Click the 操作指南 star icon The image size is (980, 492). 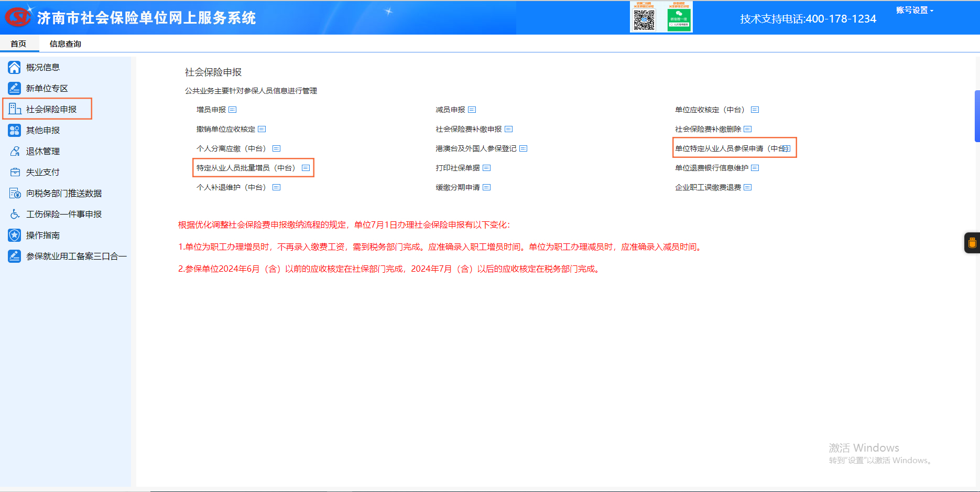14,235
